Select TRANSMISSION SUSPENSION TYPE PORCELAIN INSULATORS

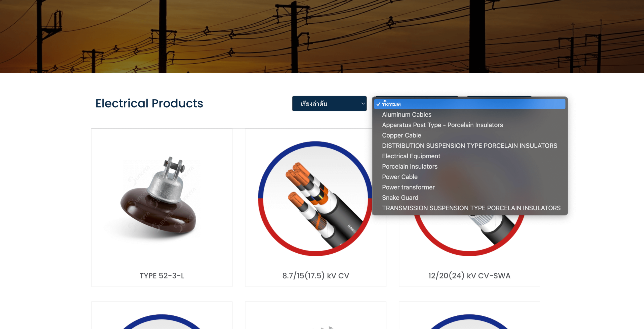click(470, 208)
